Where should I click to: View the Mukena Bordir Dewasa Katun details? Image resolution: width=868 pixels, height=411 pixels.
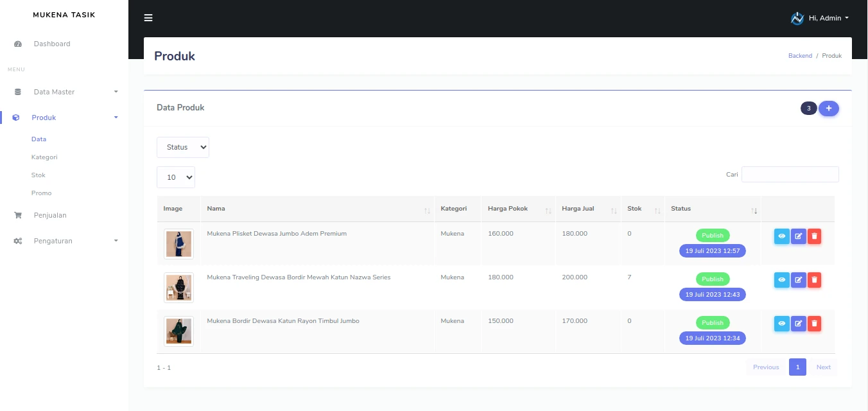(781, 323)
